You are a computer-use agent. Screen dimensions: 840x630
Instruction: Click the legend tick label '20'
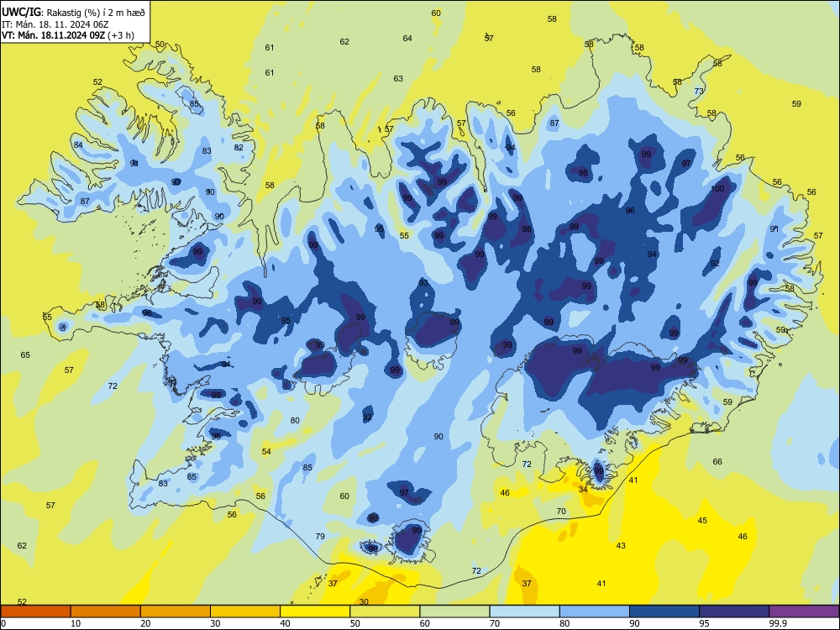(x=145, y=623)
